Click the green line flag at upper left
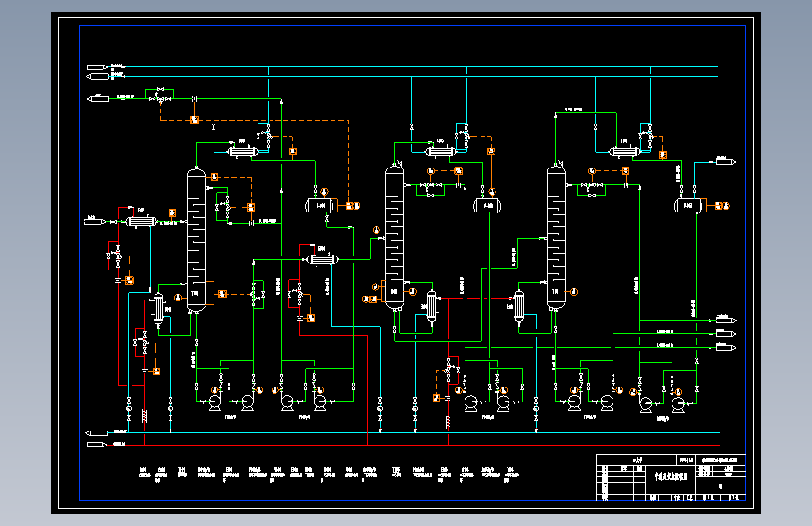The width and height of the screenshot is (812, 526). tap(98, 98)
